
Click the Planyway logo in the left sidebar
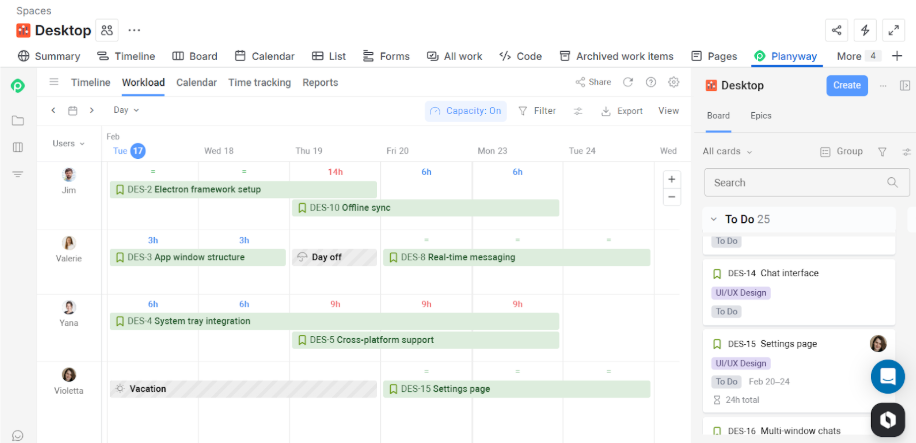tap(18, 86)
